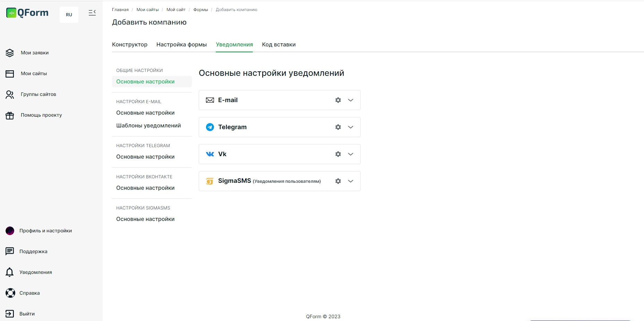Viewport: 644px width, 321px height.
Task: Go to Формы breadcrumb
Action: (201, 10)
